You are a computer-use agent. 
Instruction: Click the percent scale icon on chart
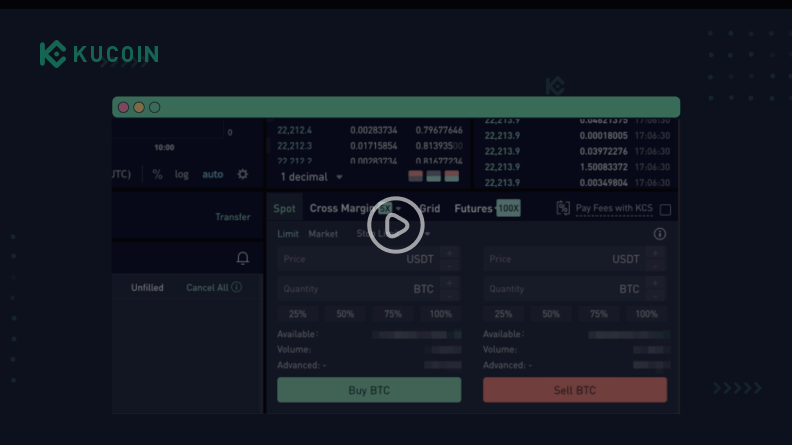pyautogui.click(x=157, y=174)
